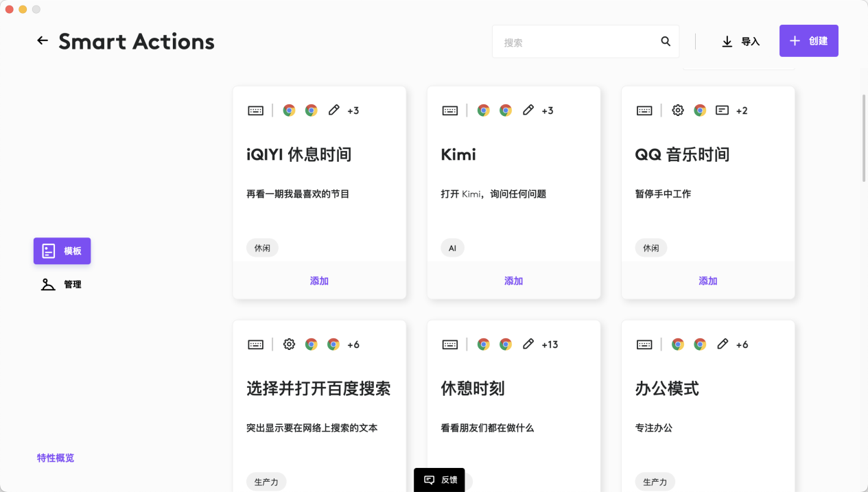The width and height of the screenshot is (868, 492).
Task: Click the AI tag on Kimi card
Action: (452, 248)
